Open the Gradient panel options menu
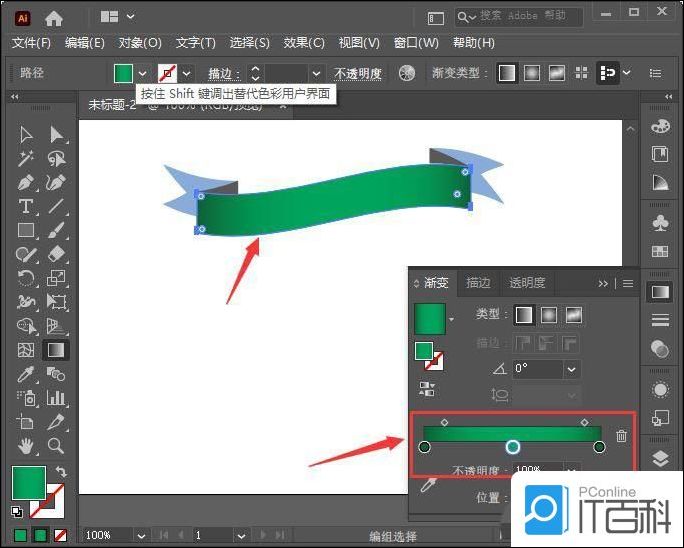The image size is (684, 548). (628, 284)
